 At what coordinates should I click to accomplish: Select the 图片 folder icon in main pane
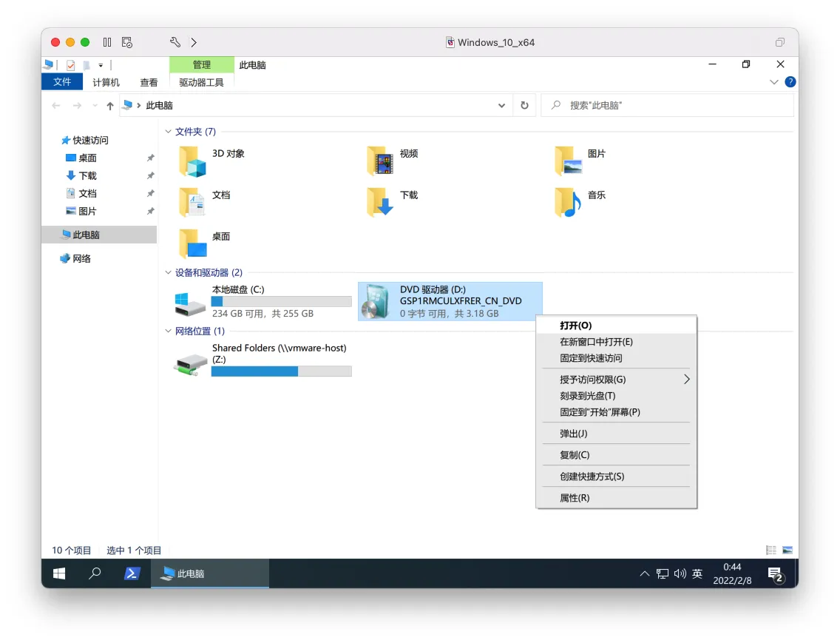click(569, 161)
